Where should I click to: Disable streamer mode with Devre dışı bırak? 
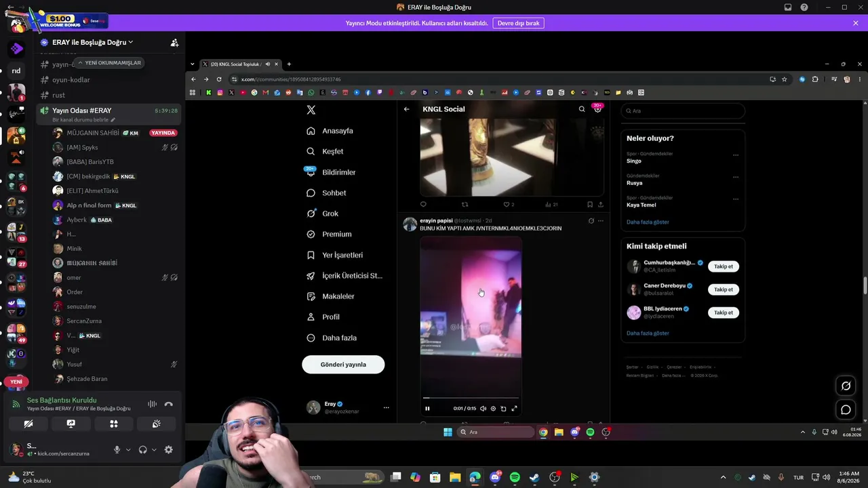pos(518,23)
